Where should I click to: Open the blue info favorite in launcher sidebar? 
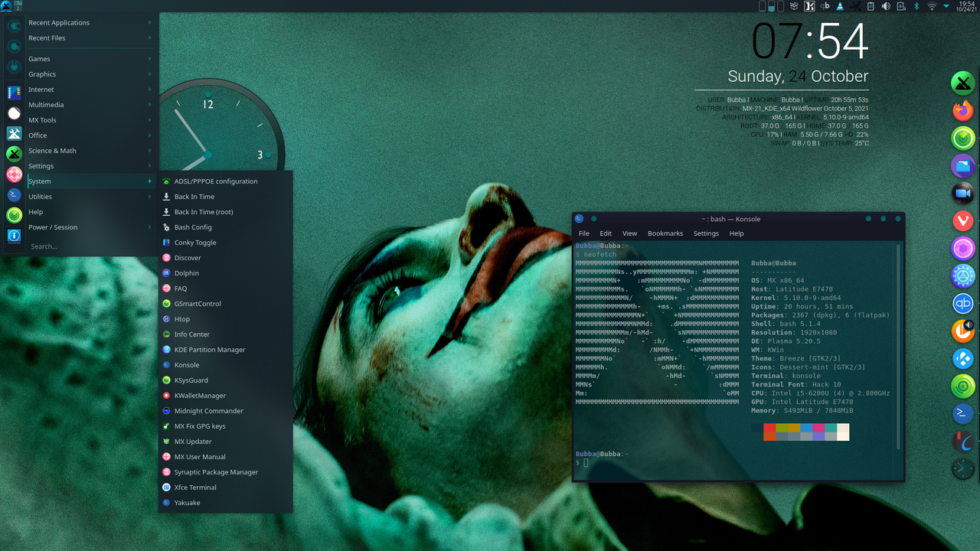coord(14,236)
